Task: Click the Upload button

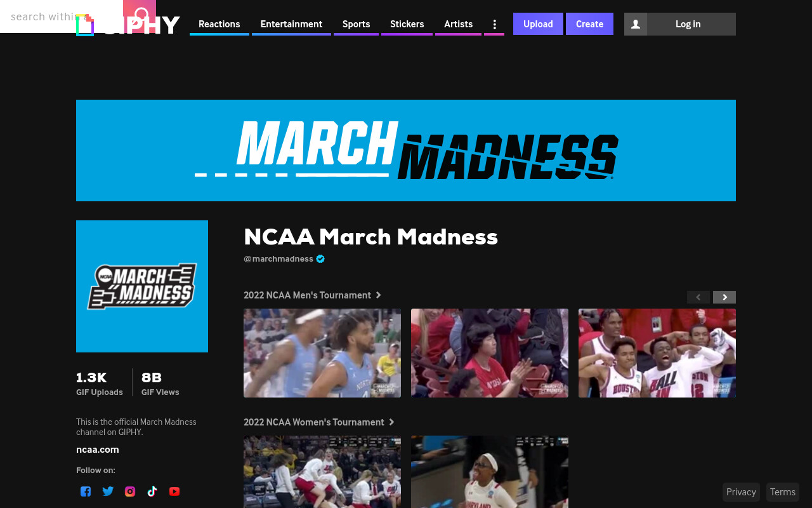Action: click(538, 24)
